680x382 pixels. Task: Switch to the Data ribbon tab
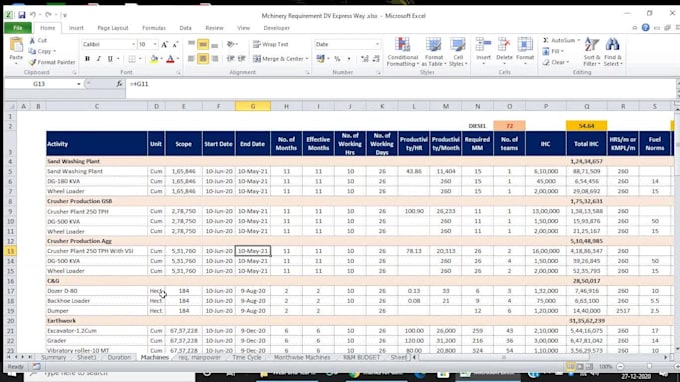[x=185, y=28]
